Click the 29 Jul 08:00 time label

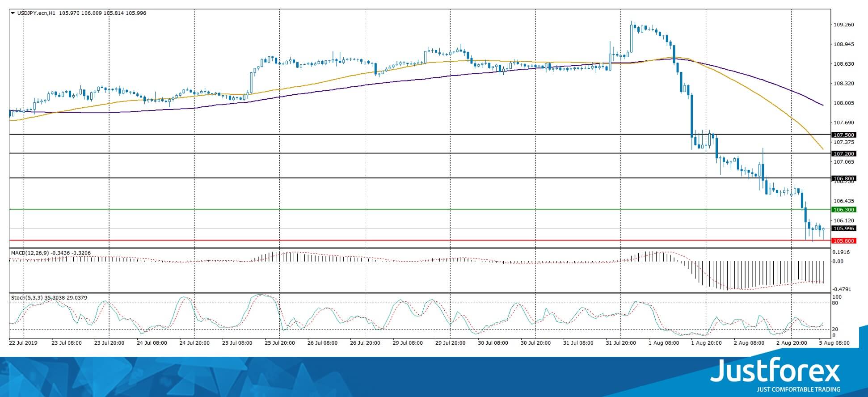[x=408, y=343]
